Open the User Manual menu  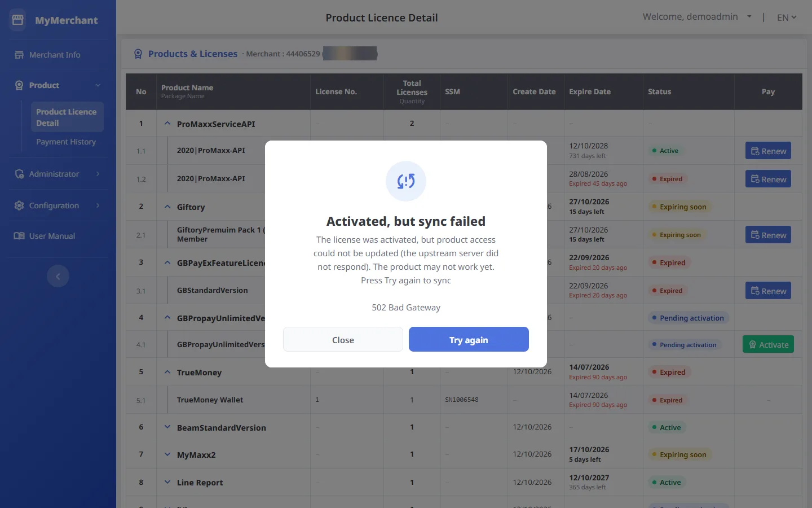(58, 236)
